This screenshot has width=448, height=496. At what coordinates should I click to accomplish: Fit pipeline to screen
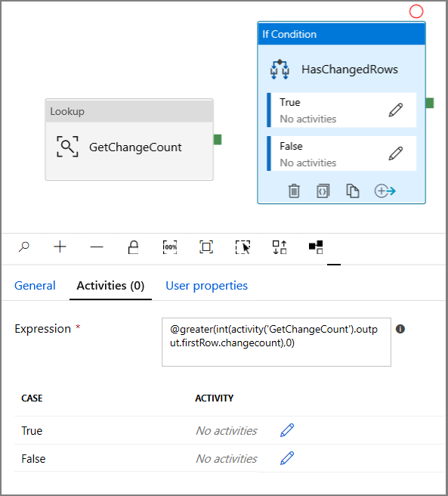click(x=206, y=247)
